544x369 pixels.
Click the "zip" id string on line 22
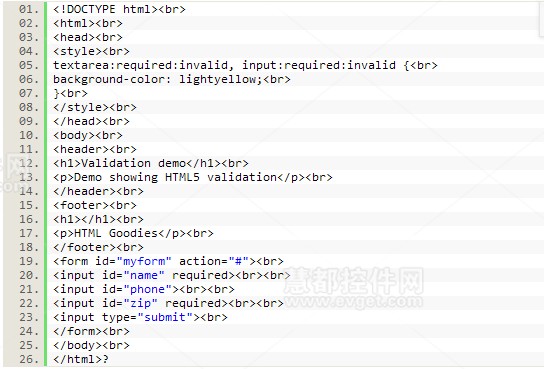(140, 303)
